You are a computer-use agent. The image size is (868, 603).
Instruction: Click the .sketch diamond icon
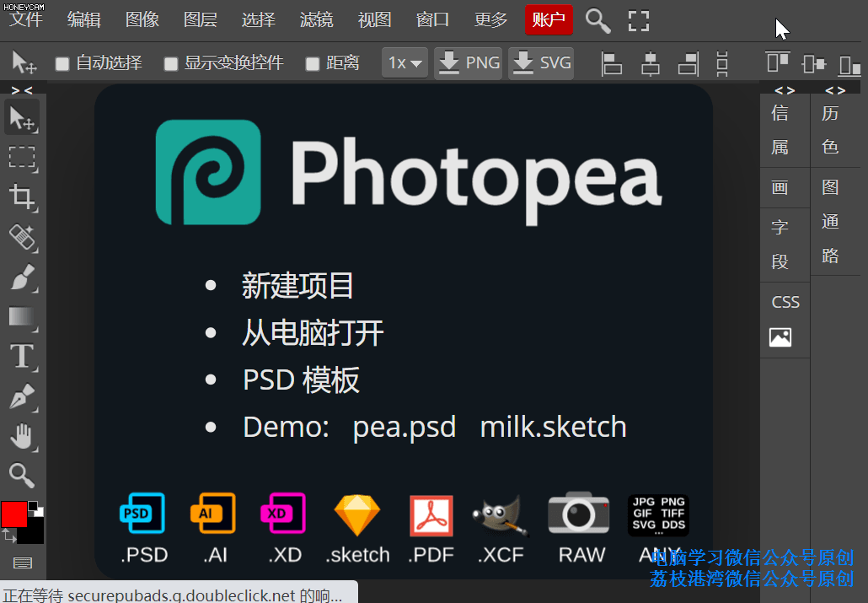pos(357,515)
